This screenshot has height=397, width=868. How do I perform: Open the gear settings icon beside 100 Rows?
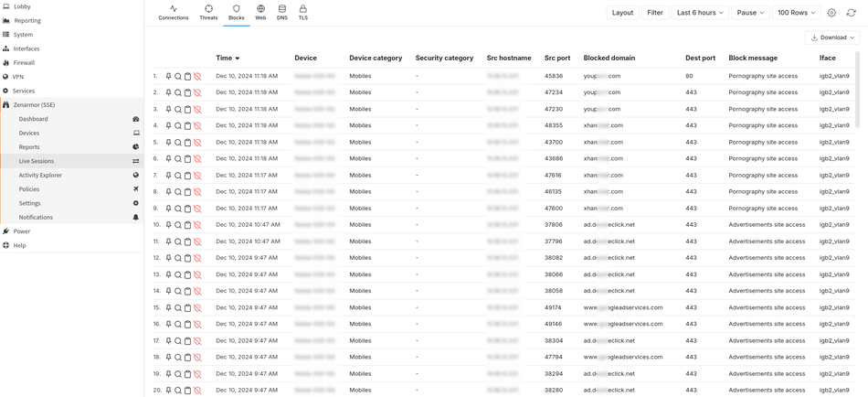click(x=831, y=13)
